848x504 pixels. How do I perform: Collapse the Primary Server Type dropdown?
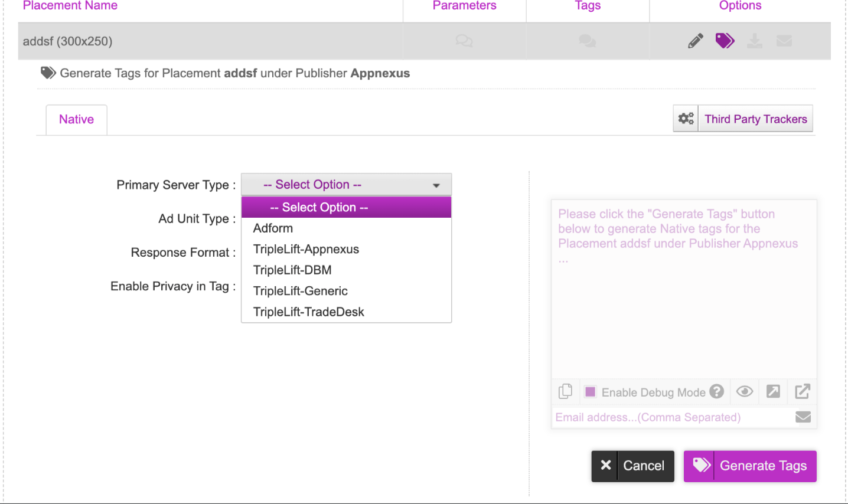tap(346, 185)
